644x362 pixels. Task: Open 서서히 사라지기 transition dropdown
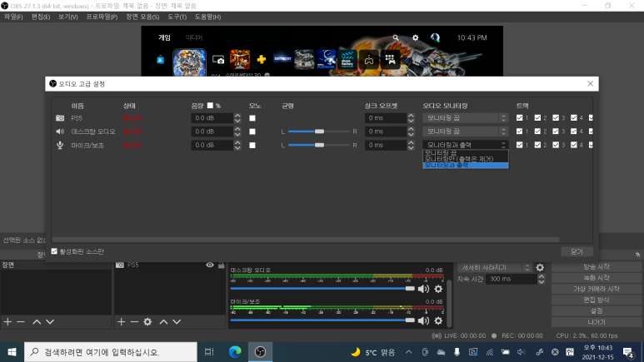(495, 268)
